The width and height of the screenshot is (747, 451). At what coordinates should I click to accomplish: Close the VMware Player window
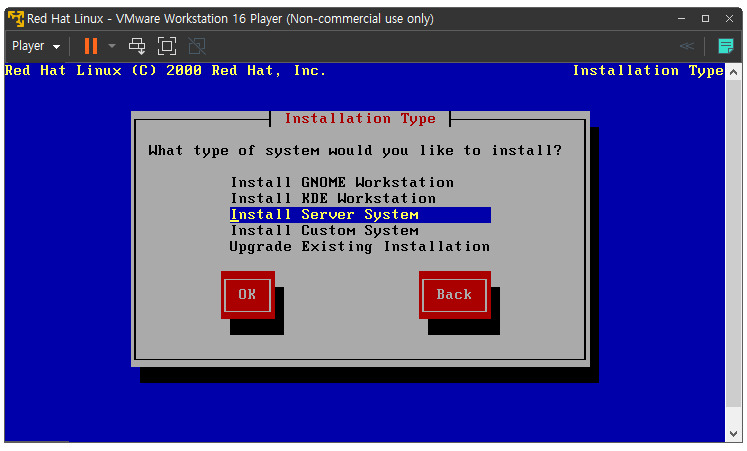729,19
